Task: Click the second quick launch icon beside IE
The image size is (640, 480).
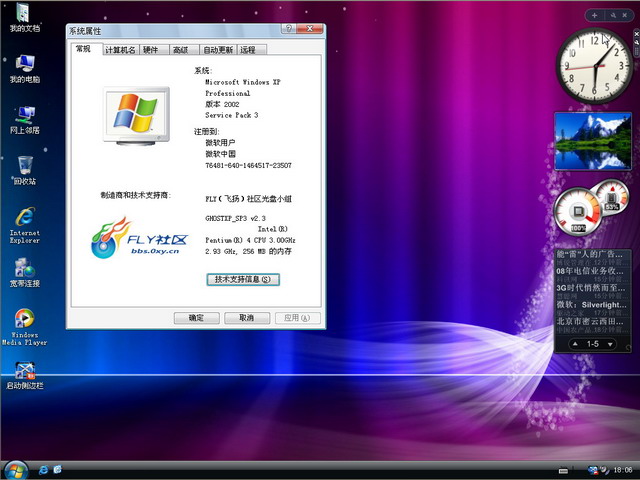Action: click(x=58, y=470)
